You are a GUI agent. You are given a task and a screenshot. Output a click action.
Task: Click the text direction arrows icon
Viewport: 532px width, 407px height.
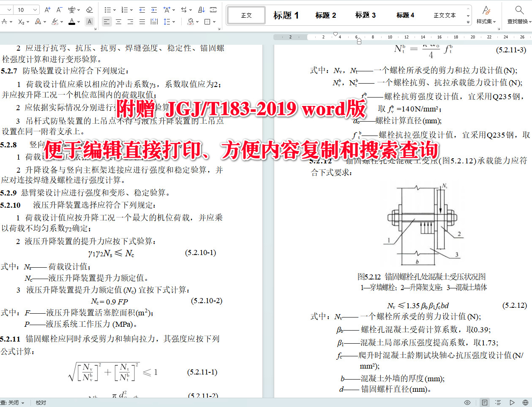coord(184,10)
